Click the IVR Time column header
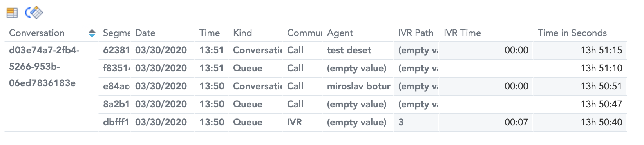The height and width of the screenshot is (145, 644). pos(462,33)
